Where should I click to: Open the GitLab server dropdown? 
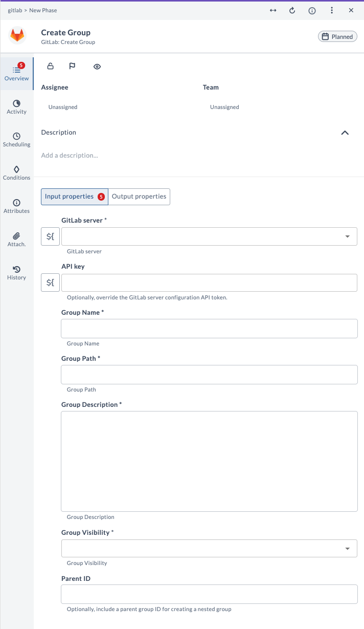[x=209, y=236]
